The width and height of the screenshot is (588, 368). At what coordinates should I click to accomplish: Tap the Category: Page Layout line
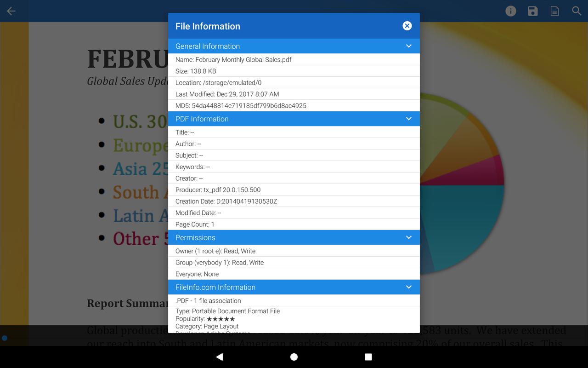pos(207,326)
